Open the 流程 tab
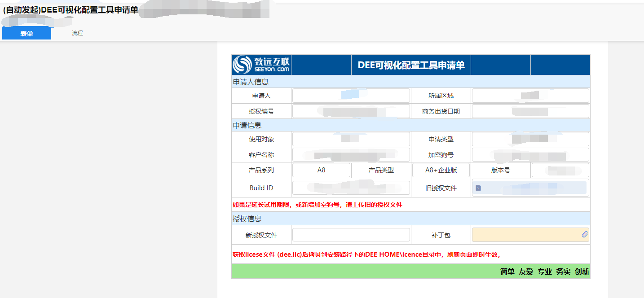Viewport: 644px width, 298px height. pyautogui.click(x=77, y=33)
